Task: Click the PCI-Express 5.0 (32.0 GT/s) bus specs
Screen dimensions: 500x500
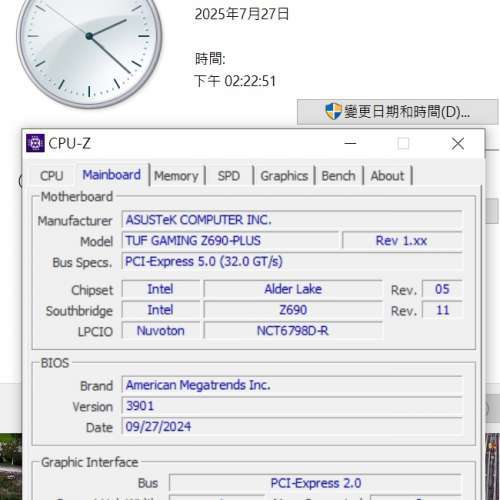Action: [292, 261]
